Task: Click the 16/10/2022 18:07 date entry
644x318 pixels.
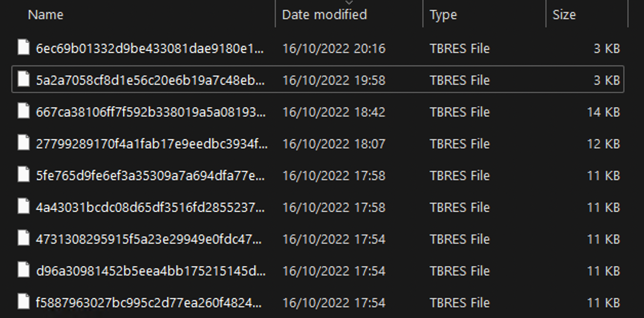Action: click(333, 144)
